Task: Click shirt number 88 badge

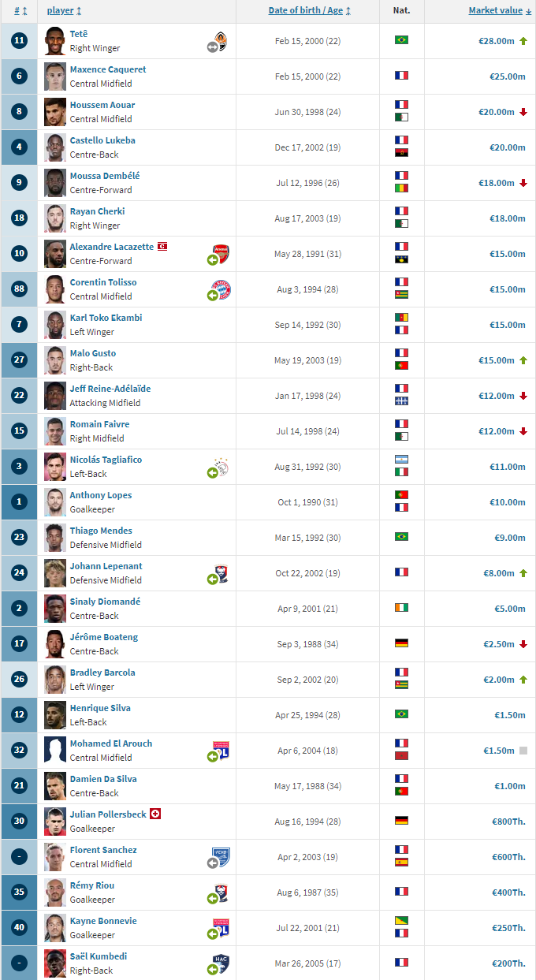Action: (x=20, y=289)
